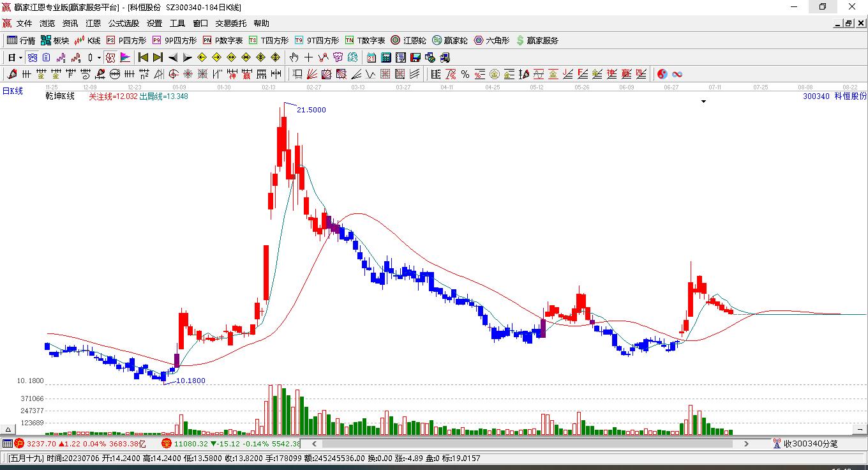The height and width of the screenshot is (470, 868).
Task: Open the 江恩 menu
Action: coord(93,24)
